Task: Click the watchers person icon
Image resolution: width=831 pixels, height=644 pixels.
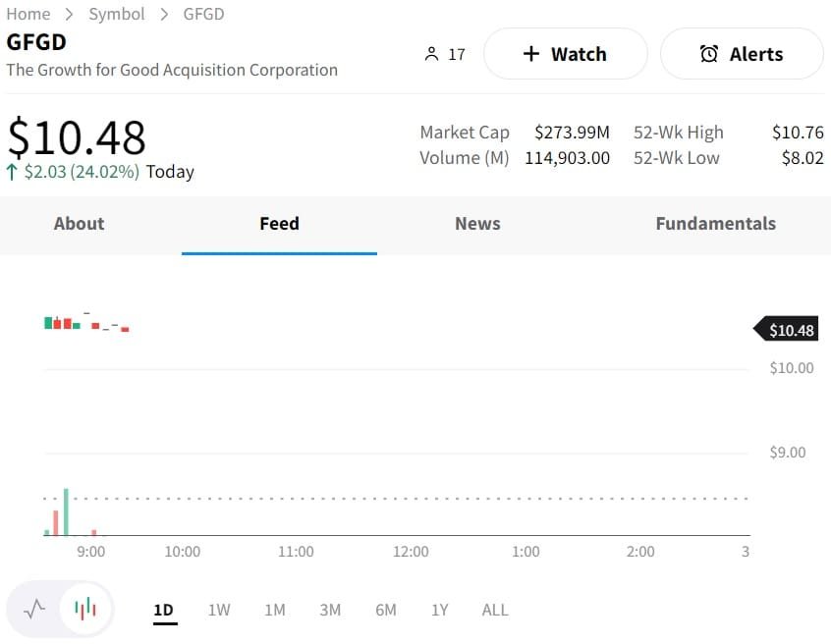Action: point(431,54)
